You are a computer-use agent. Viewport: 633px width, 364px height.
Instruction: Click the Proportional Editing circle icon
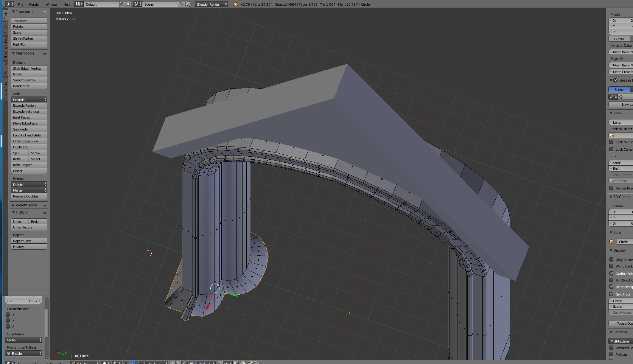(x=8, y=354)
